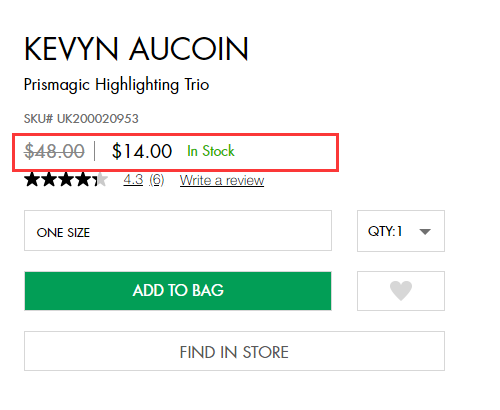Click the fourth black rating star

point(83,180)
